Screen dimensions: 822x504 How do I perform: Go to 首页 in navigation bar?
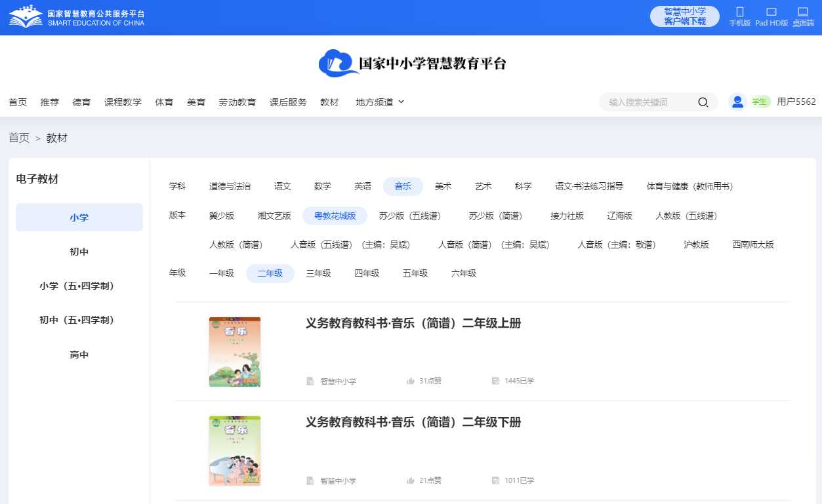point(18,102)
